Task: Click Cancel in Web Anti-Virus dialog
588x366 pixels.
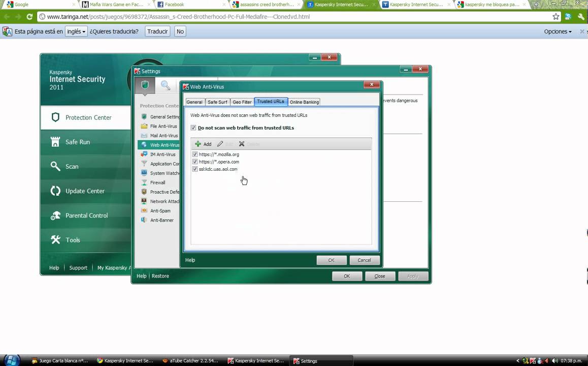Action: [364, 260]
